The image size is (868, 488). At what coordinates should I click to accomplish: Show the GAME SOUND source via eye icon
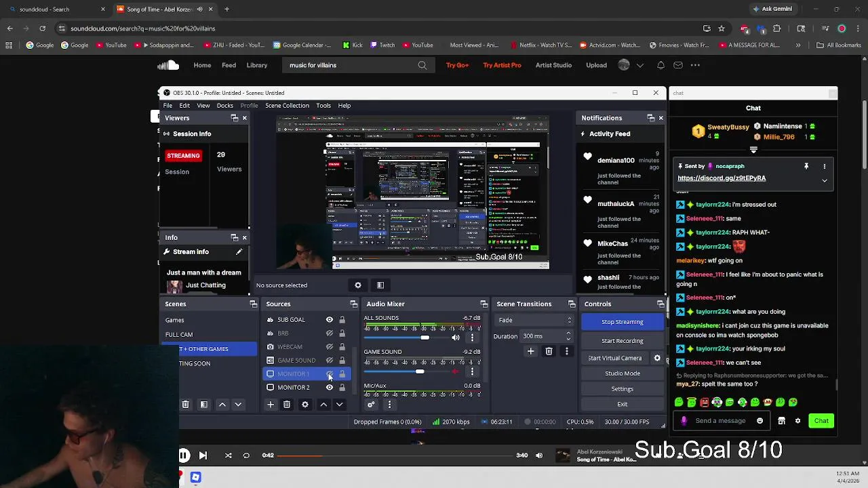point(330,361)
